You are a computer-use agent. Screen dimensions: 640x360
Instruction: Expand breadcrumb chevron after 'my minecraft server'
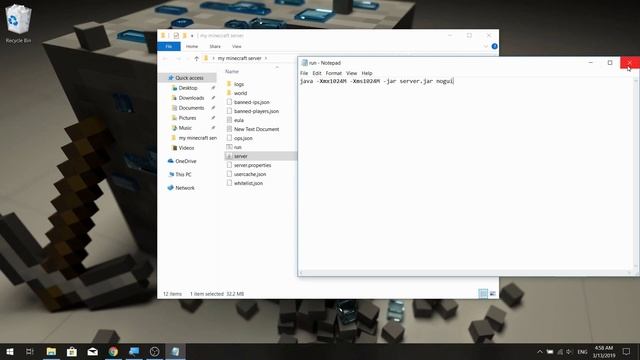pos(266,58)
